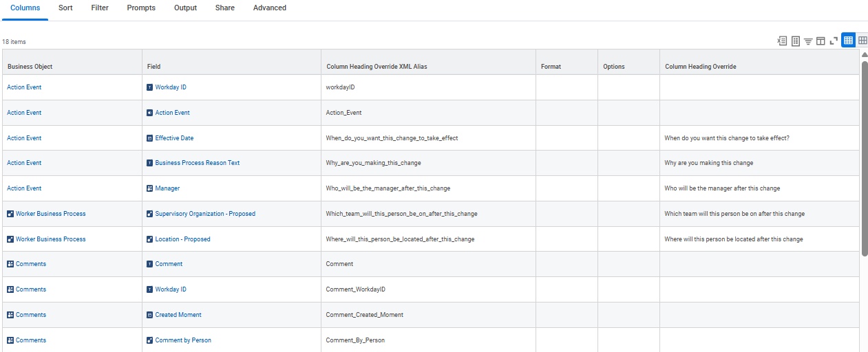The image size is (868, 352).
Task: Select the Why_are_you_making_this_change alias
Action: pos(373,163)
